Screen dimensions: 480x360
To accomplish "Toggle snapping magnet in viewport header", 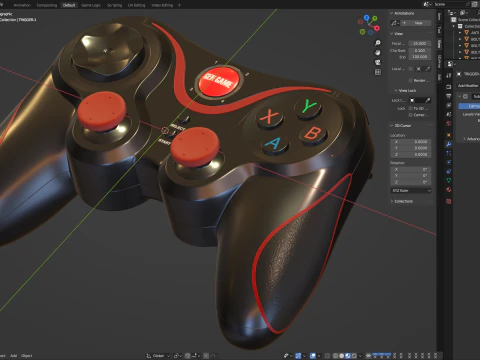I will [188, 356].
